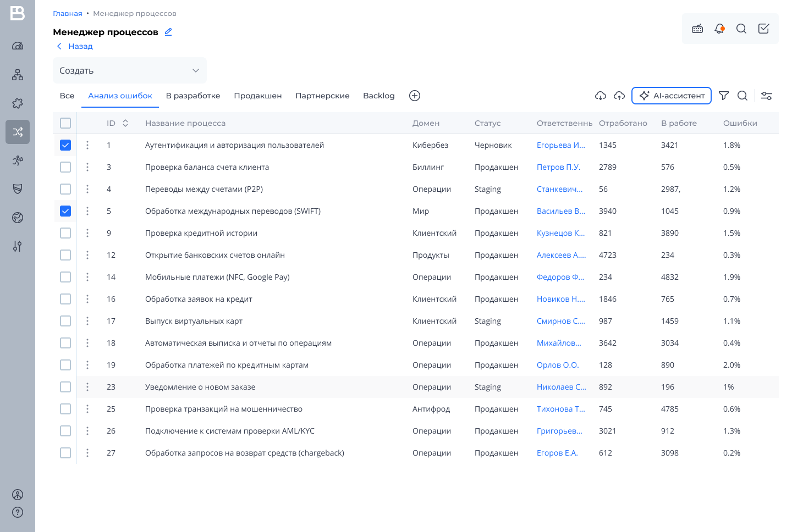Sort by the ID column arrows
Screen dimensions: 792x532
tap(125, 123)
